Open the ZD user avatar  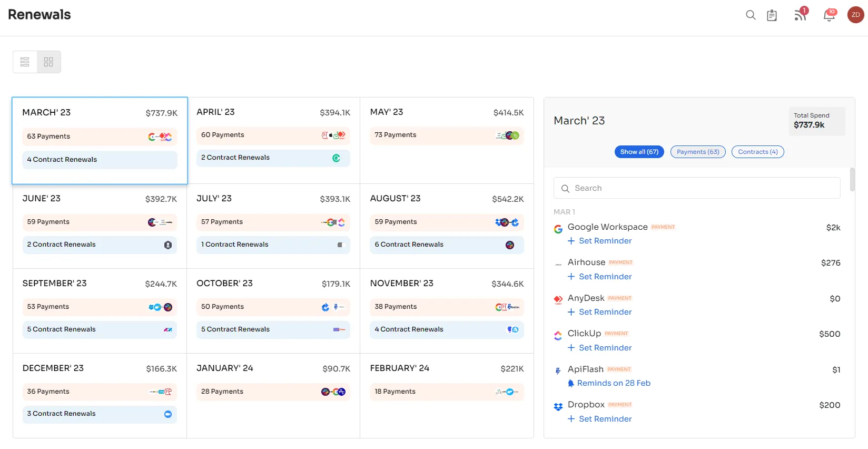pyautogui.click(x=856, y=15)
